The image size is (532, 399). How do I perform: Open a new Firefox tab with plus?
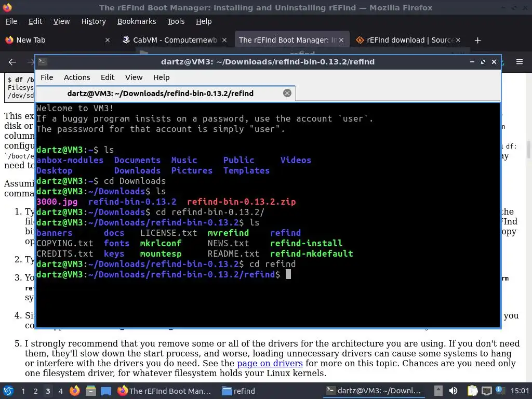pos(478,41)
